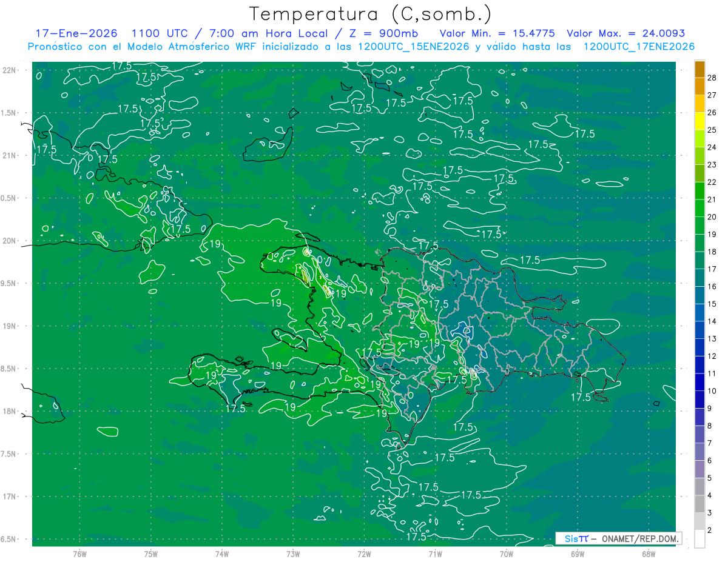Click the longitude axis label "72W"
728x562 pixels.
tap(364, 554)
